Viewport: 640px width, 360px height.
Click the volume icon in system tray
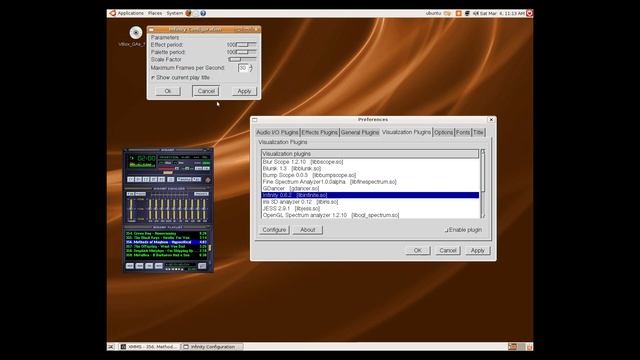[476, 13]
